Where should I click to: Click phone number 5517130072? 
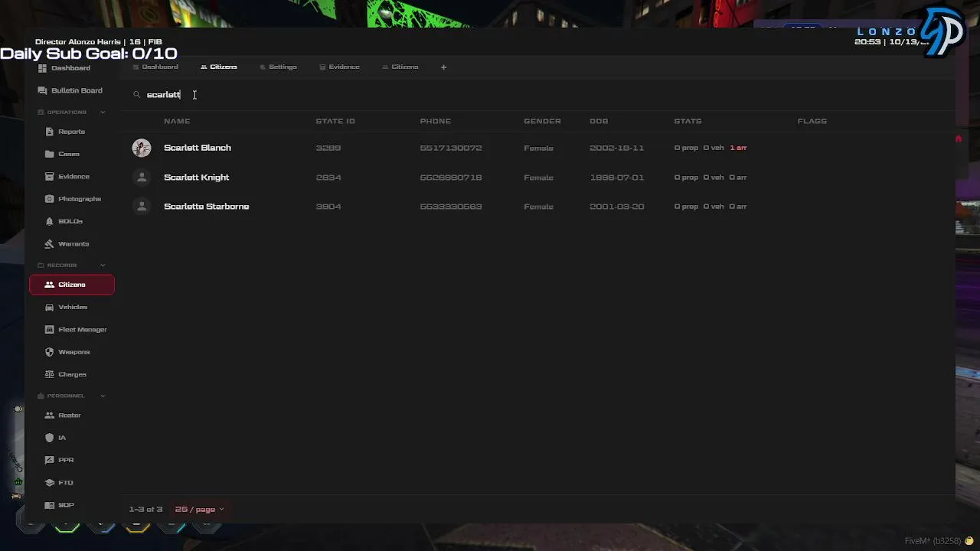[x=451, y=148]
